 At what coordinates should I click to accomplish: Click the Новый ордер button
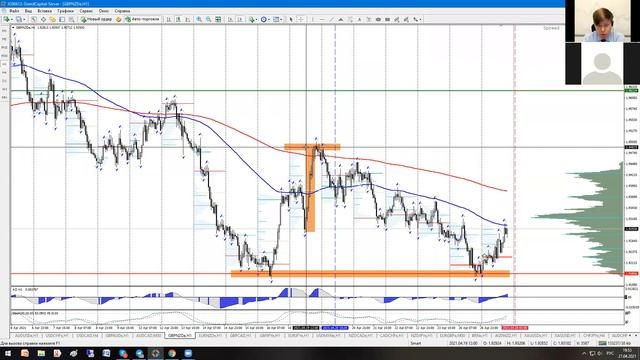click(96, 19)
